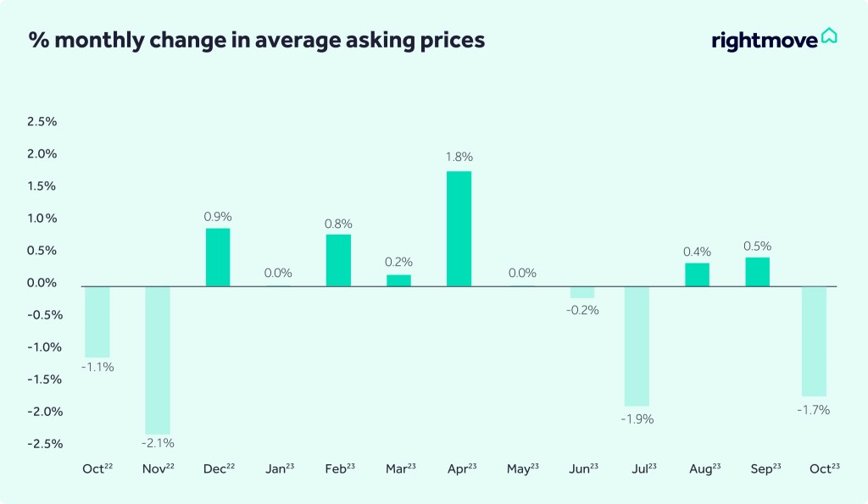Click the rightmove house logo icon
868x504 pixels.
[x=828, y=36]
